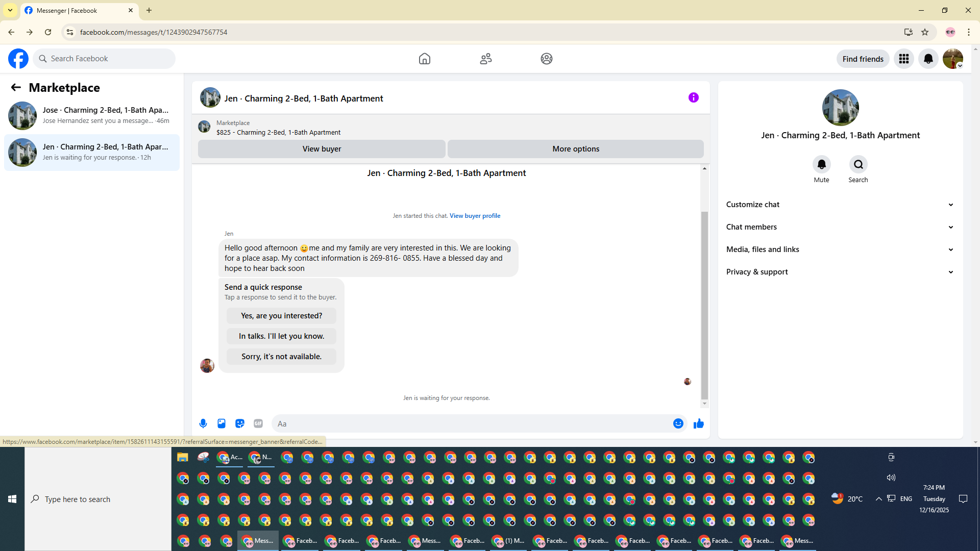Open the Windows notification center
Screen dimensions: 980x551
pos(963,499)
